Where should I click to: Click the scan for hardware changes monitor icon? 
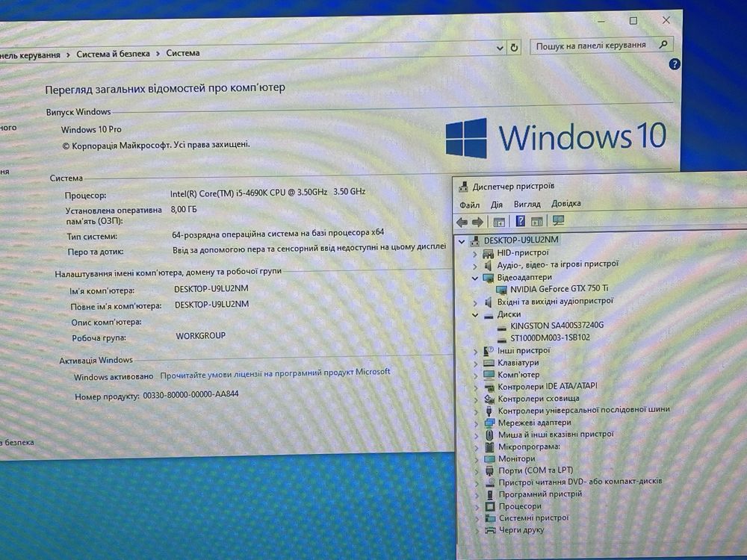(558, 220)
